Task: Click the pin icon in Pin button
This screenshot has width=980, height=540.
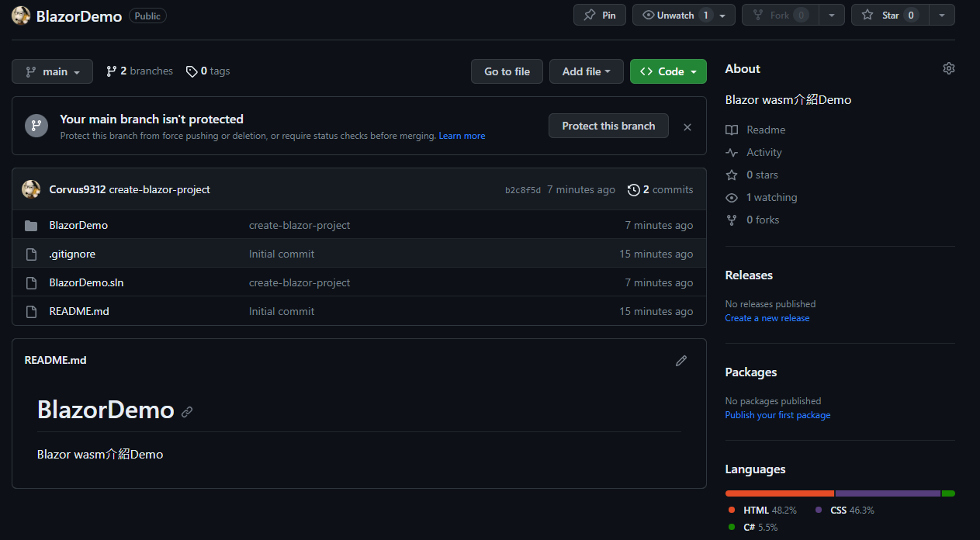Action: (x=590, y=15)
